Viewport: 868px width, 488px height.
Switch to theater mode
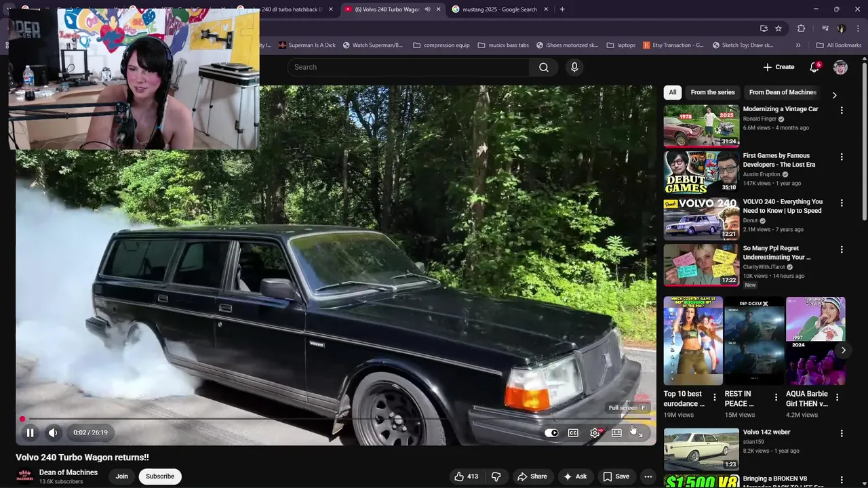[616, 433]
